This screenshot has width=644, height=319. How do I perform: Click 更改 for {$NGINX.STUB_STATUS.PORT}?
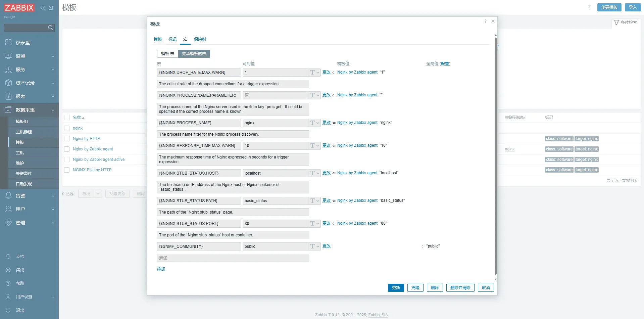point(327,223)
